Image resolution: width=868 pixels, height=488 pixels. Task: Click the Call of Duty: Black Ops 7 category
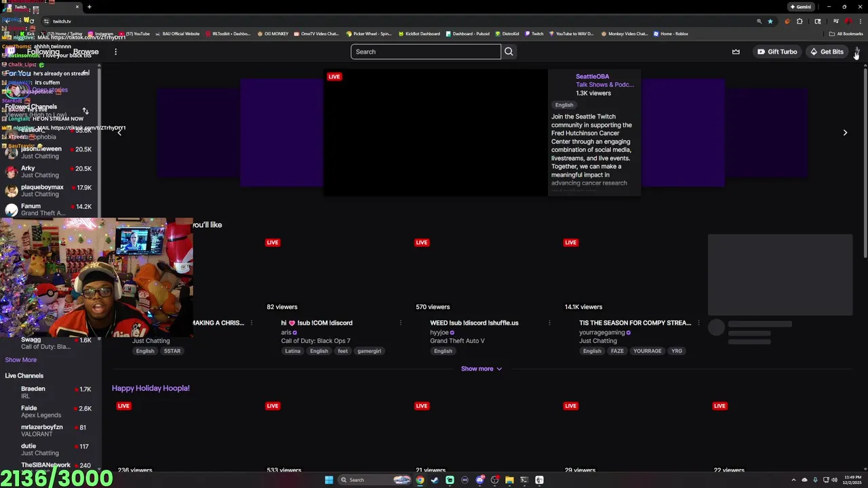316,341
